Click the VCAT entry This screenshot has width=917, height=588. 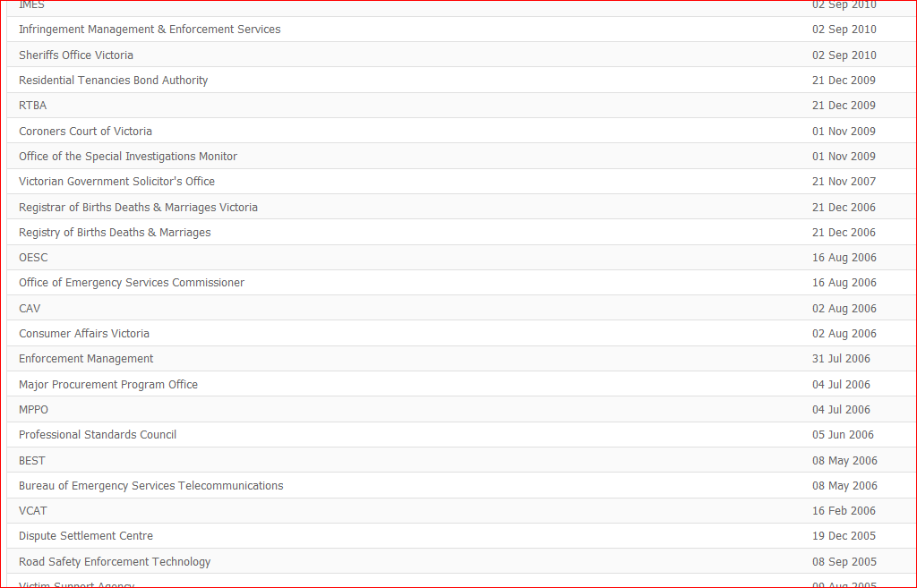pos(32,511)
